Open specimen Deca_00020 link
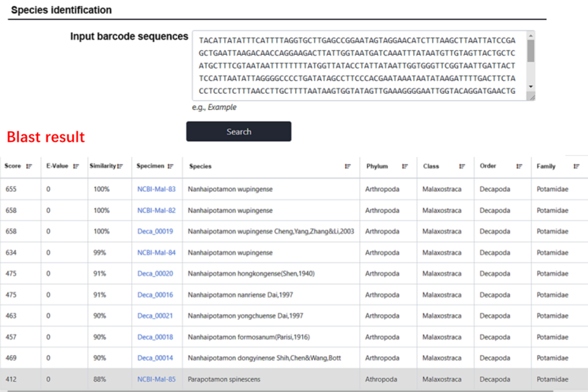Viewport: 588px width, 392px height. click(155, 274)
